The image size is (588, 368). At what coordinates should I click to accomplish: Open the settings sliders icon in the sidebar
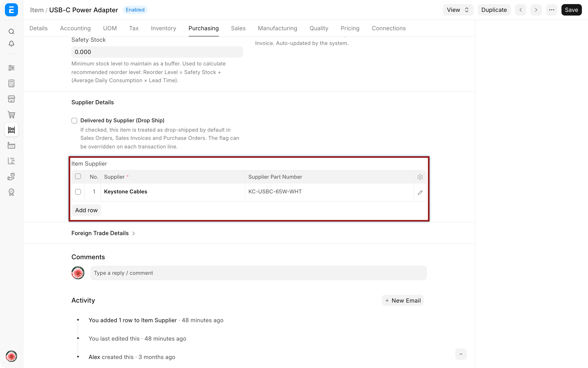[x=11, y=68]
